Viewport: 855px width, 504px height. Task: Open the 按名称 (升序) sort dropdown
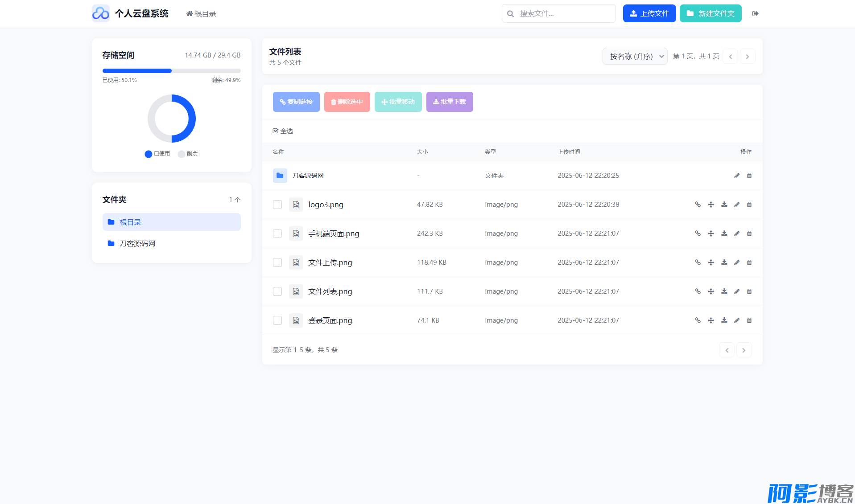point(635,56)
